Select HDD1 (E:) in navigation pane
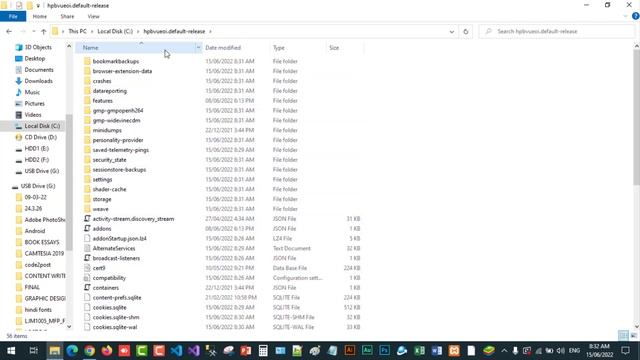Viewport: 640px width, 360px height. coord(36,149)
